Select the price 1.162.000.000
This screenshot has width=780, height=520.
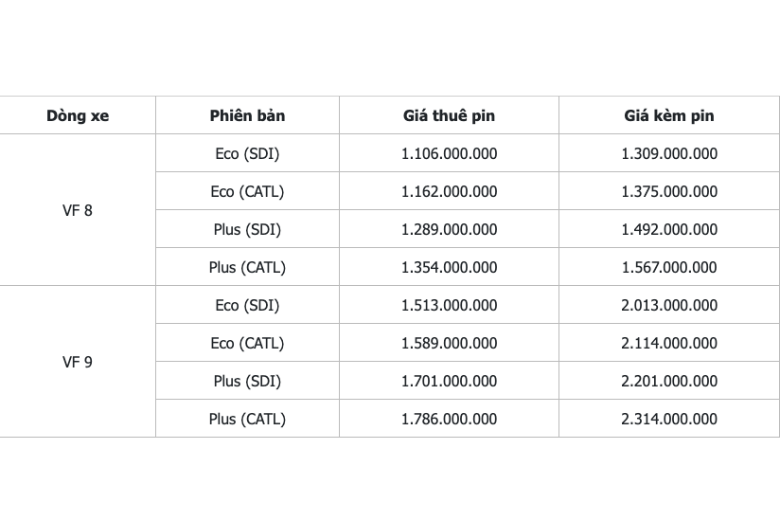449,192
